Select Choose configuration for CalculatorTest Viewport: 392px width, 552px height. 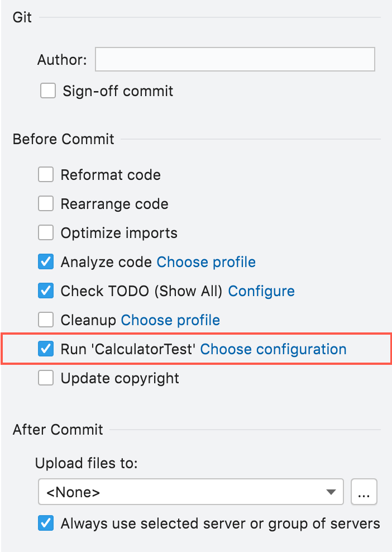[273, 349]
